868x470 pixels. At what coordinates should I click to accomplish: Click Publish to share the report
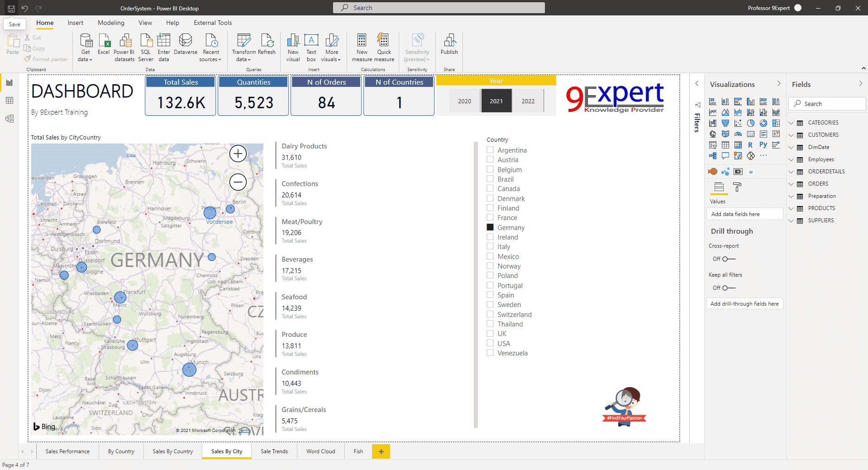click(448, 47)
